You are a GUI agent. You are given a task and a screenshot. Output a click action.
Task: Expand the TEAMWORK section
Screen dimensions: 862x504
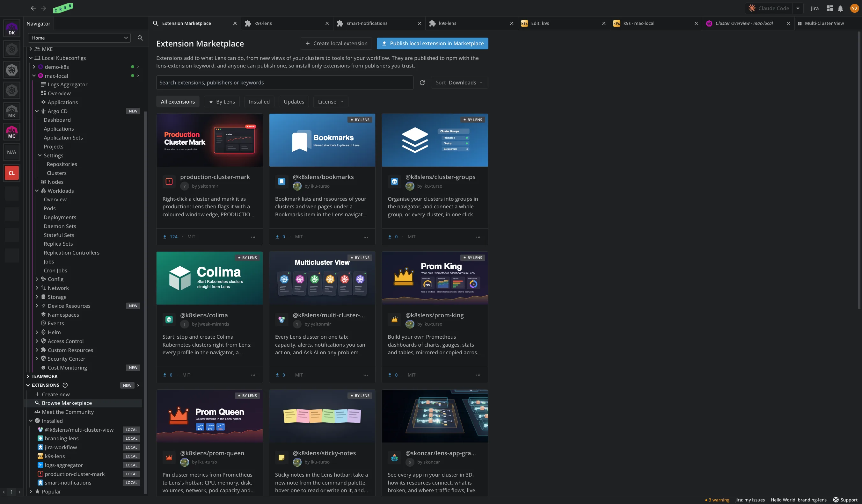pos(28,377)
